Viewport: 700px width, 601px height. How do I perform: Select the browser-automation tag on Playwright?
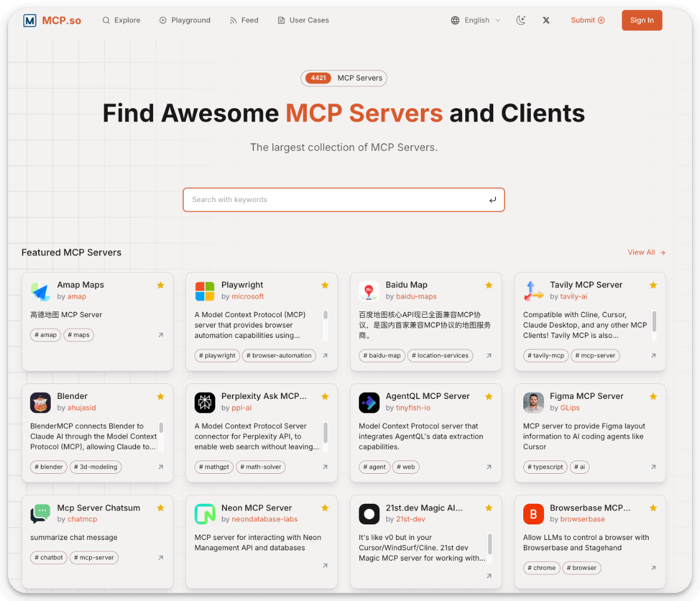click(x=279, y=356)
